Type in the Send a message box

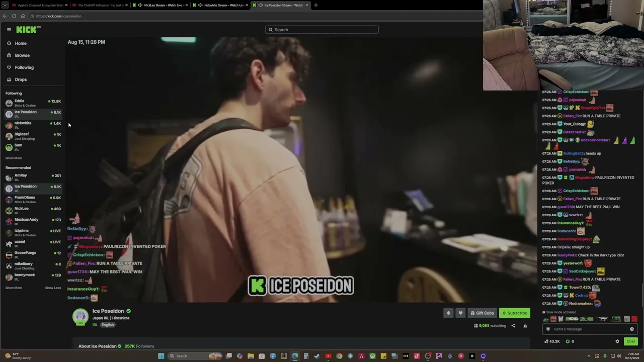coord(590,329)
